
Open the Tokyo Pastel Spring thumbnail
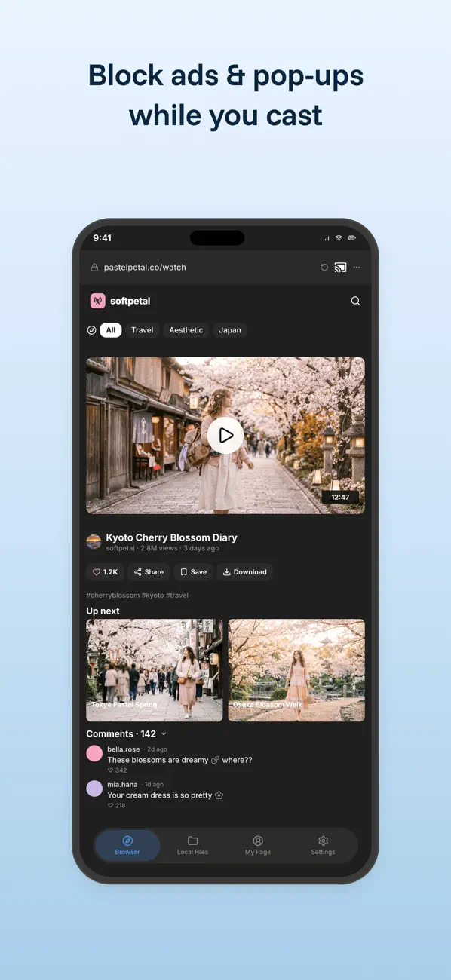point(155,671)
